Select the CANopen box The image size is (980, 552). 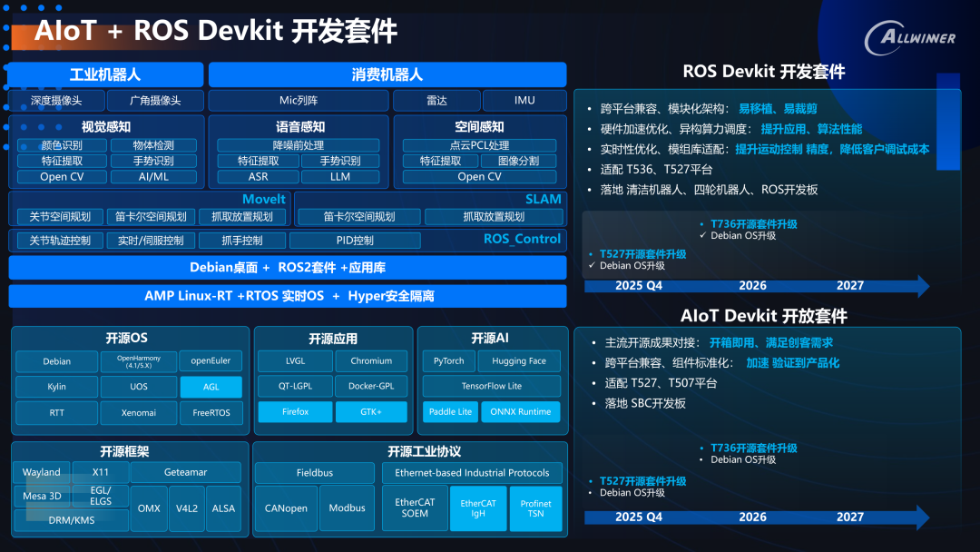(286, 508)
